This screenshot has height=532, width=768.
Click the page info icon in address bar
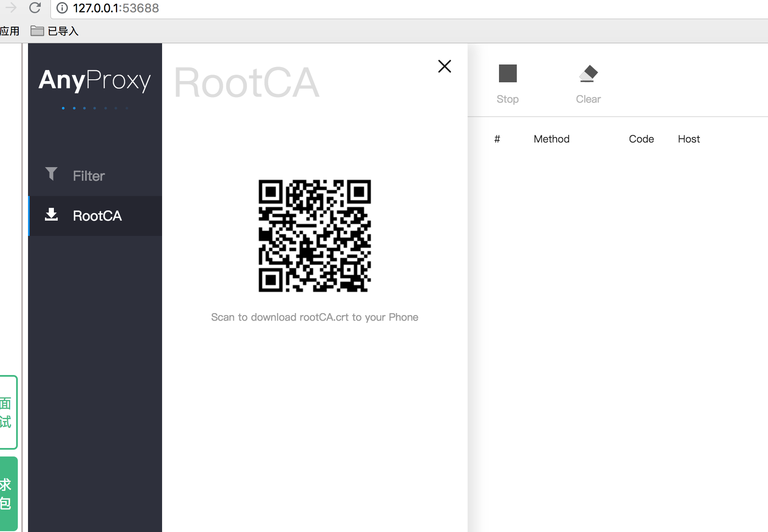coord(62,8)
